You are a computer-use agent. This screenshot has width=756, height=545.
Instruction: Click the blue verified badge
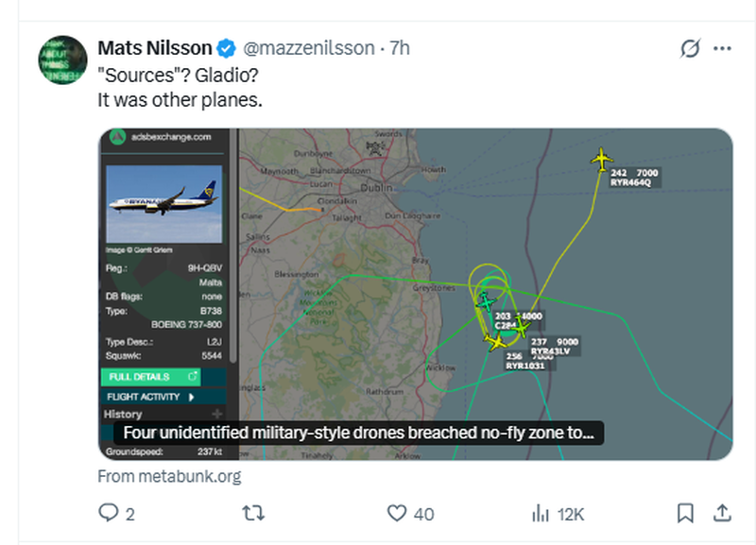click(228, 48)
